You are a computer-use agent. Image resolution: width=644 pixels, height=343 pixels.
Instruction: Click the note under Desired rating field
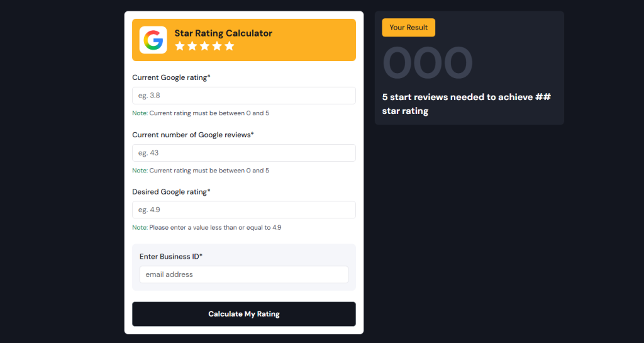coord(206,227)
